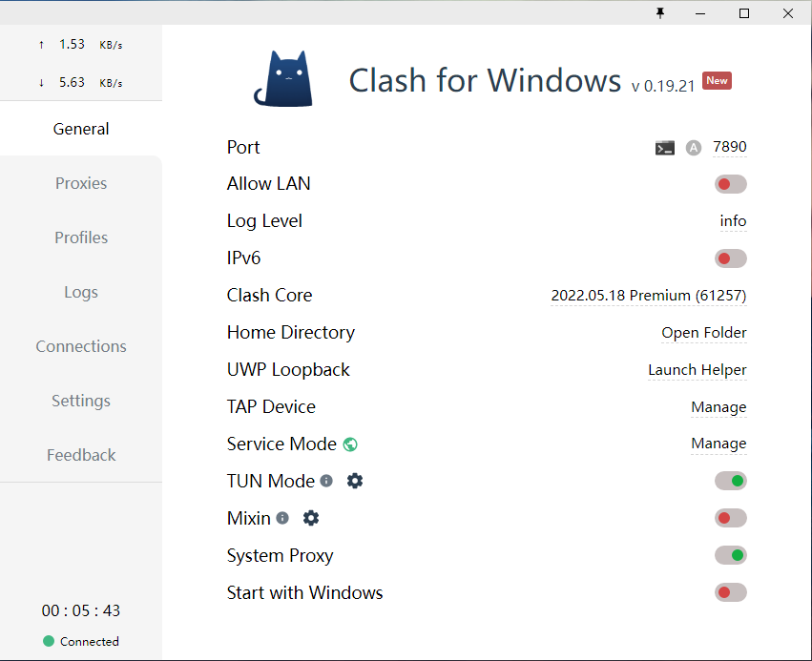Screen dimensions: 812x661
Task: Click the info icon beside Mixin
Action: 283,518
